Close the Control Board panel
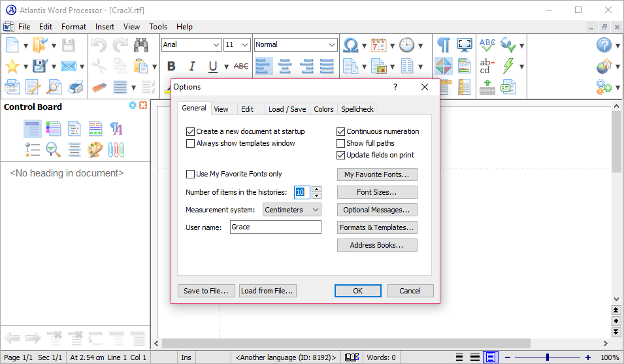624x364 pixels. coord(143,105)
